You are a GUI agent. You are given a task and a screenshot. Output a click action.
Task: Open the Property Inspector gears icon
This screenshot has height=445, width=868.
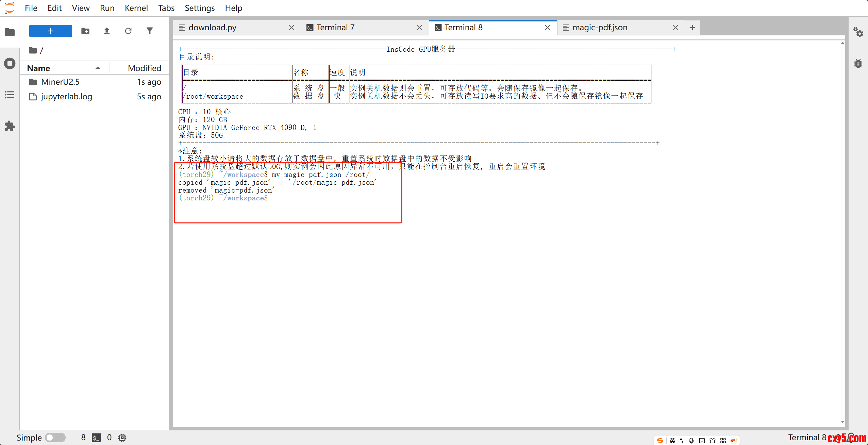pos(858,32)
